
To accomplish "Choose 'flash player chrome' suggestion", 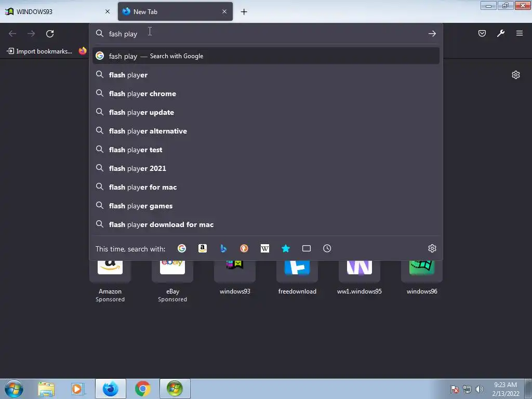I will [x=266, y=94].
